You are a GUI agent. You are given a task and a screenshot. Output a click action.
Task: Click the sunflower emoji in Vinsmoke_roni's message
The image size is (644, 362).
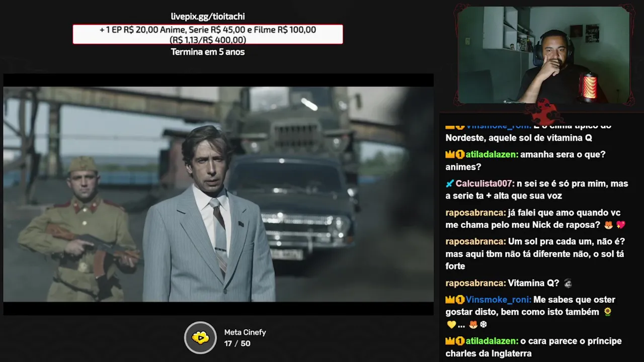[x=608, y=312]
